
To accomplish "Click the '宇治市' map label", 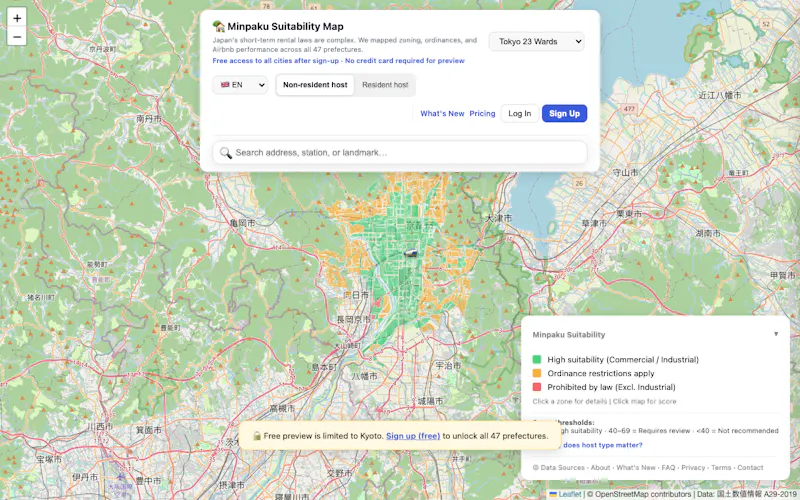I will tap(448, 365).
